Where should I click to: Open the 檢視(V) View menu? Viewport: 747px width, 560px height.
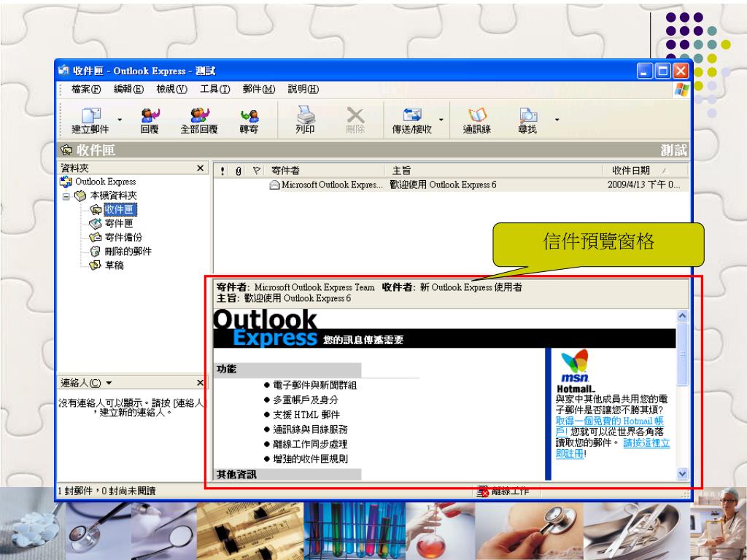(x=171, y=89)
